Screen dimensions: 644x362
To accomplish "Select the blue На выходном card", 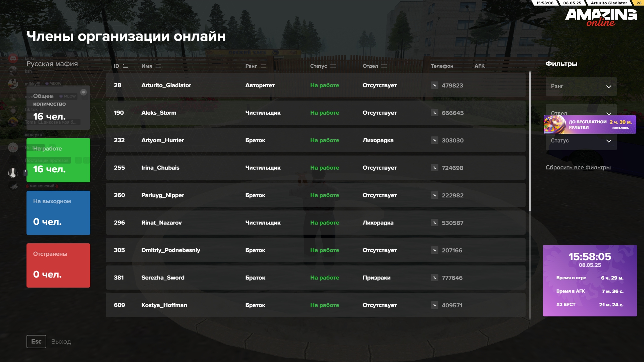I will pyautogui.click(x=58, y=213).
